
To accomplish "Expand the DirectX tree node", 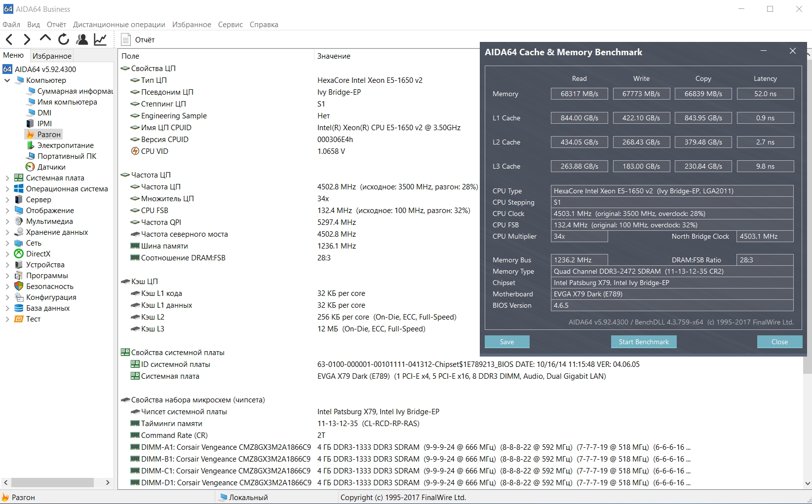I will pos(7,253).
